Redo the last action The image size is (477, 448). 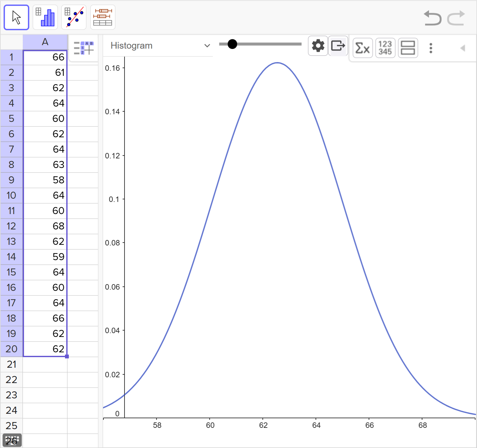pos(456,18)
